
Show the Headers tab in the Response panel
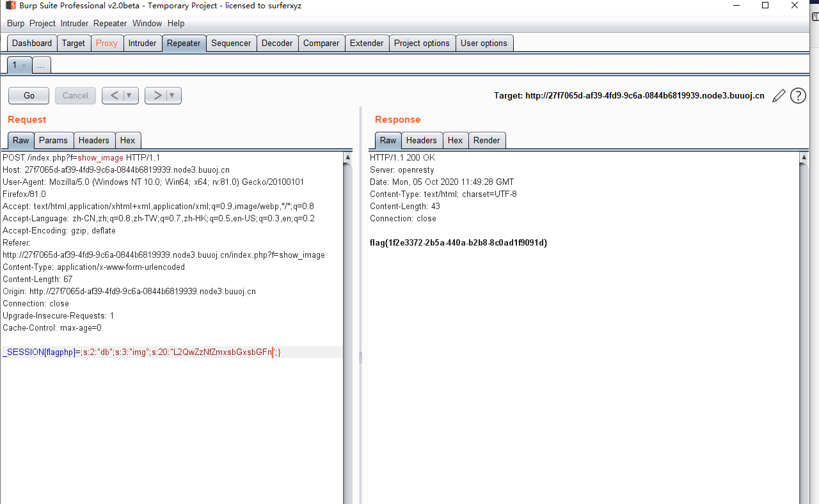click(x=422, y=140)
